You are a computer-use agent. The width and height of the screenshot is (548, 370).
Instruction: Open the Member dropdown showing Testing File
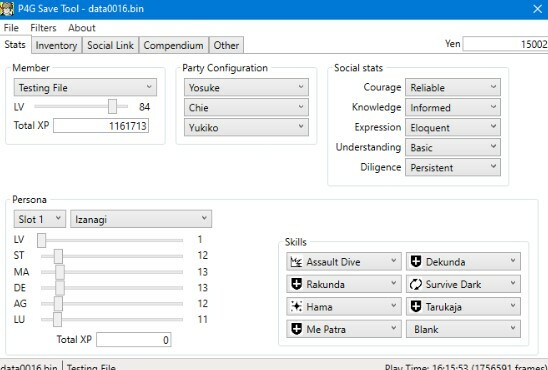[85, 87]
